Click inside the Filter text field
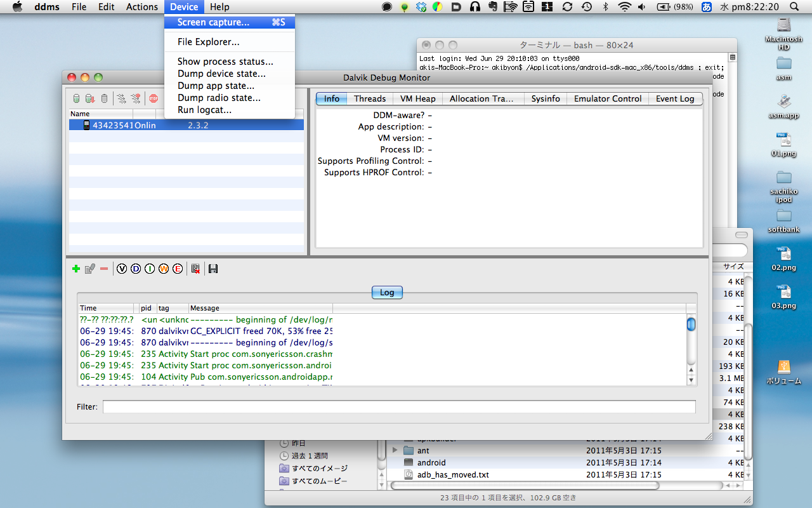This screenshot has height=508, width=812. click(399, 406)
